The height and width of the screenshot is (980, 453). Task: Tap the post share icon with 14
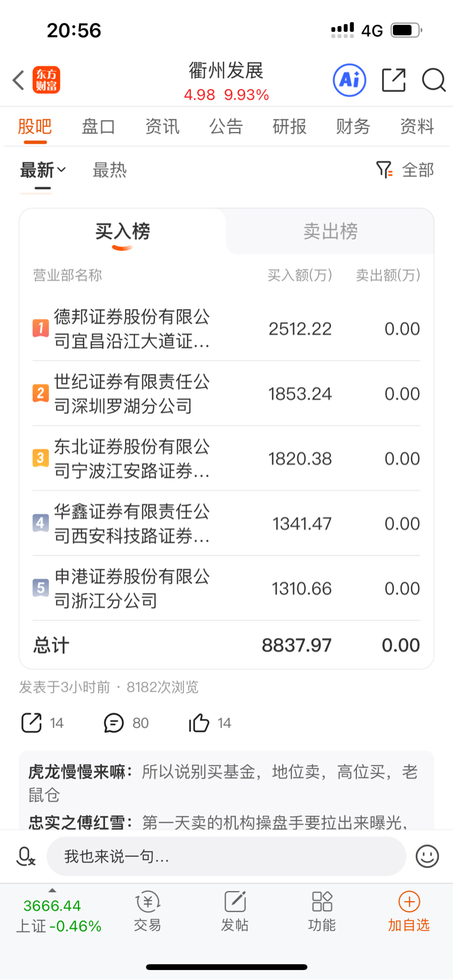(31, 722)
